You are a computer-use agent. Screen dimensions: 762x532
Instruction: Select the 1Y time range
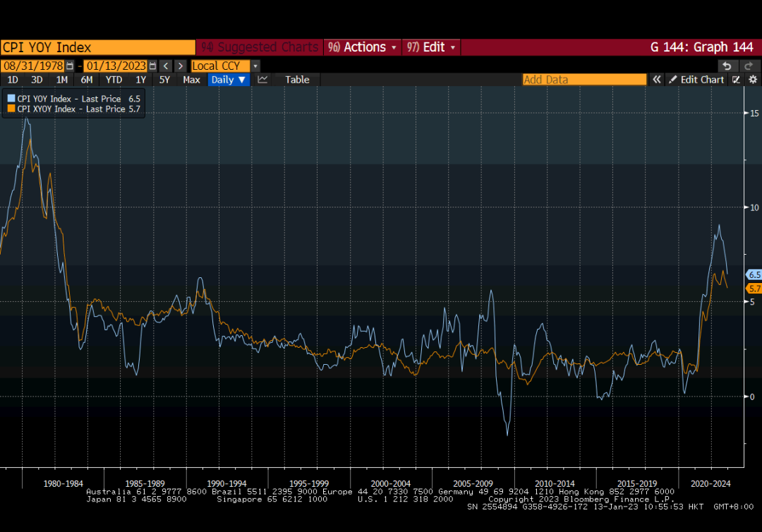(140, 80)
